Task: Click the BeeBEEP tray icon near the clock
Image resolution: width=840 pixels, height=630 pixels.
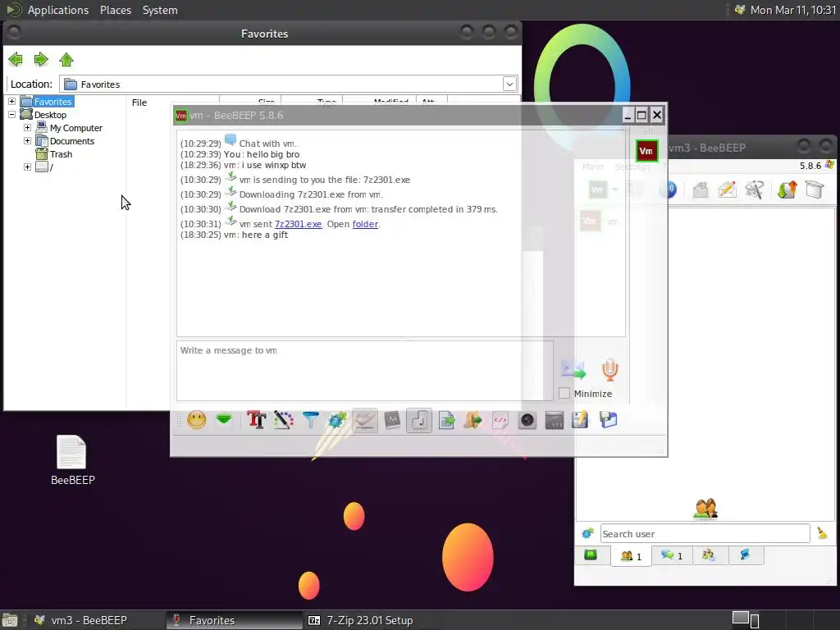Action: pos(740,10)
